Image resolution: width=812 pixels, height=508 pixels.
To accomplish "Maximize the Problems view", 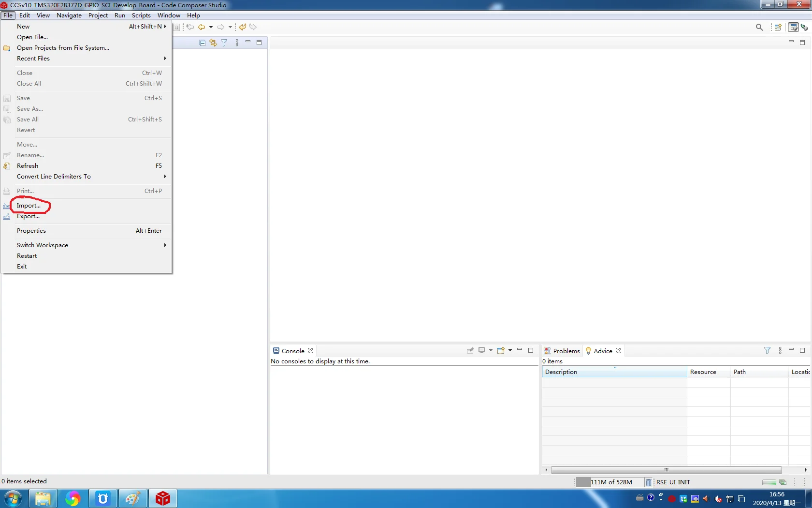I will [802, 350].
